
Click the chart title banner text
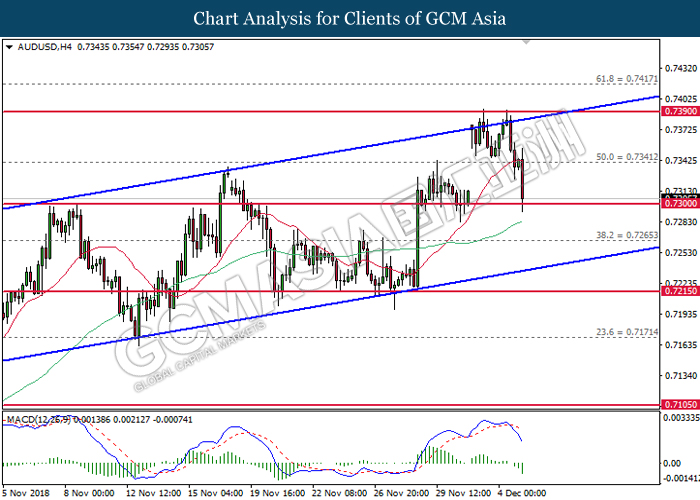click(x=349, y=18)
